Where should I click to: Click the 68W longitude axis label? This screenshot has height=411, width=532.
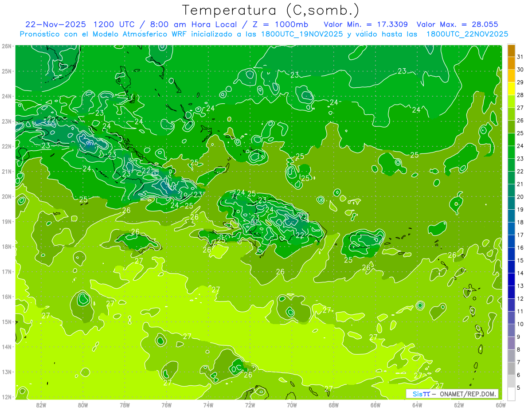(333, 404)
